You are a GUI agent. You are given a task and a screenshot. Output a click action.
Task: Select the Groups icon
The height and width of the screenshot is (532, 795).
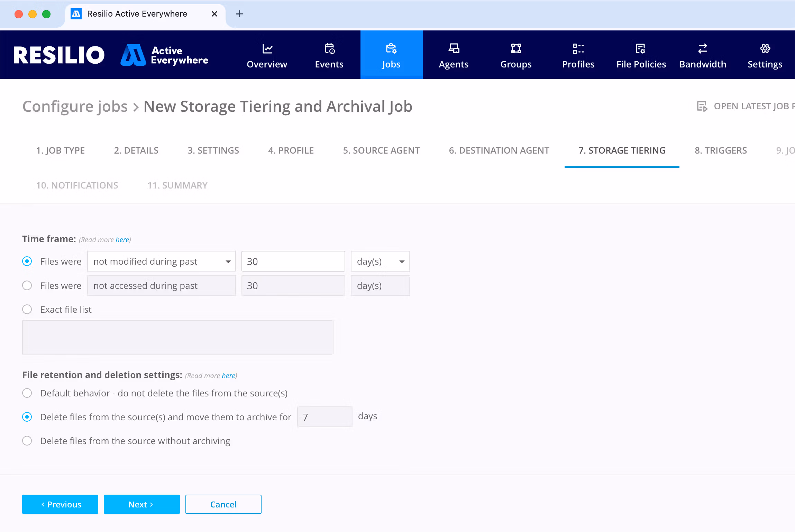point(515,49)
